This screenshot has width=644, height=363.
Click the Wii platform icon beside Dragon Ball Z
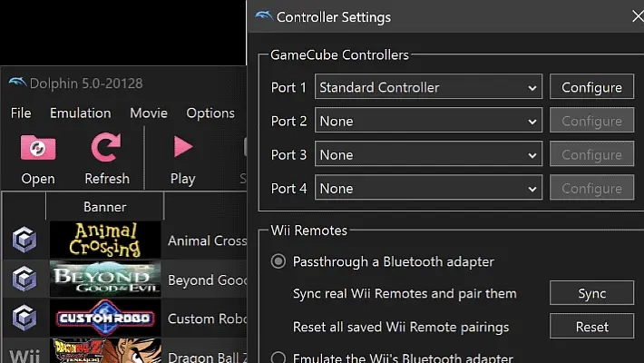(24, 355)
